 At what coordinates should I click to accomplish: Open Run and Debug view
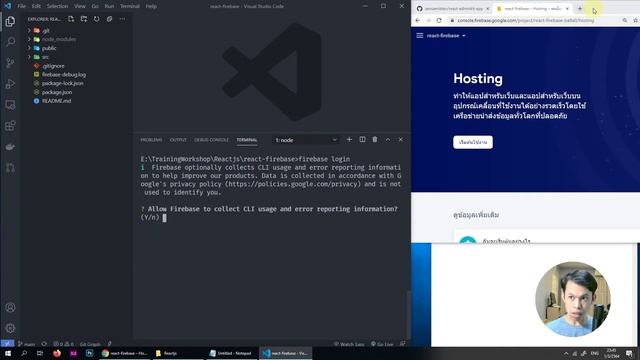[x=10, y=84]
